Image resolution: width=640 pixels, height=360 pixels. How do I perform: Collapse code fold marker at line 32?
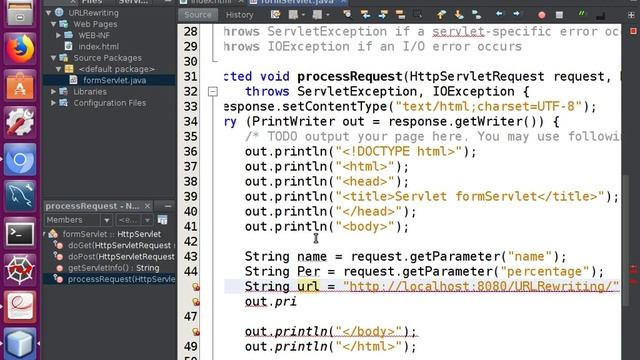coord(213,92)
